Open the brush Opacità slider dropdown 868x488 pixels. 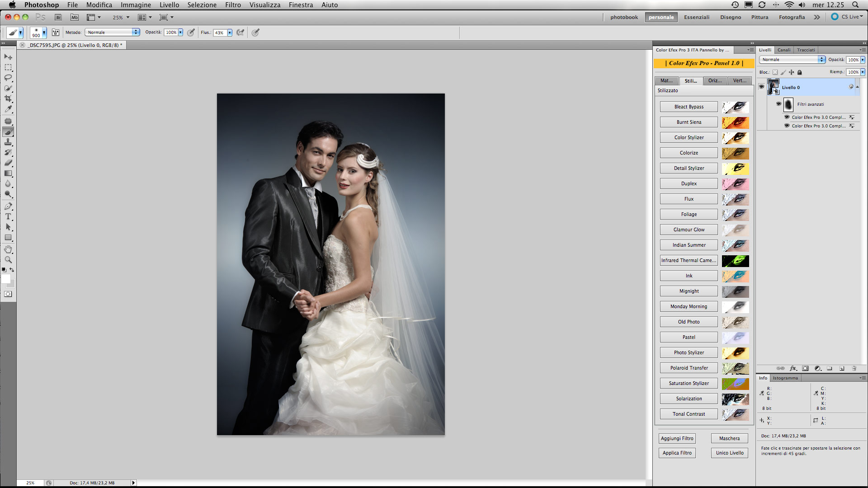180,32
